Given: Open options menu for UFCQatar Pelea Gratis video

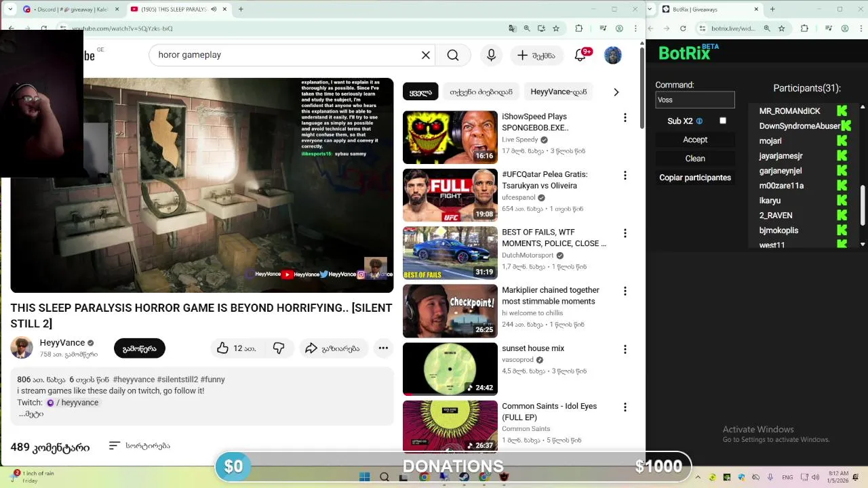Looking at the screenshot, I should [625, 176].
